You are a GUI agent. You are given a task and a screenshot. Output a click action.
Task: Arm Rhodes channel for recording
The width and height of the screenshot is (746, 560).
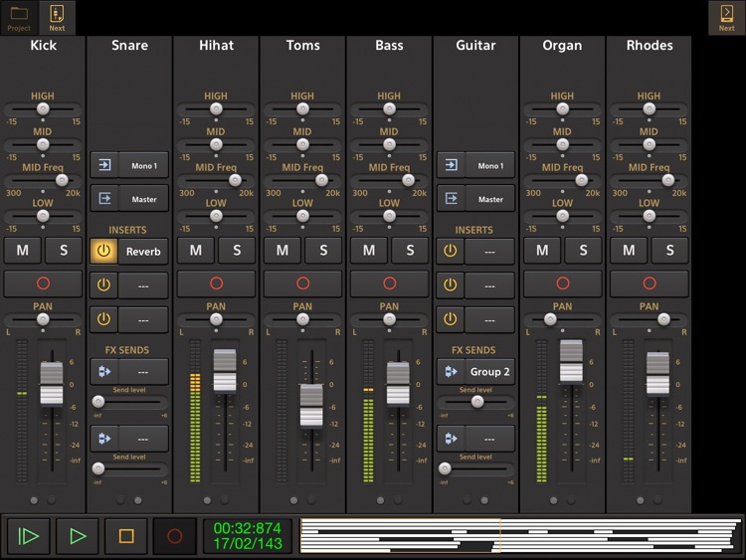click(x=649, y=283)
